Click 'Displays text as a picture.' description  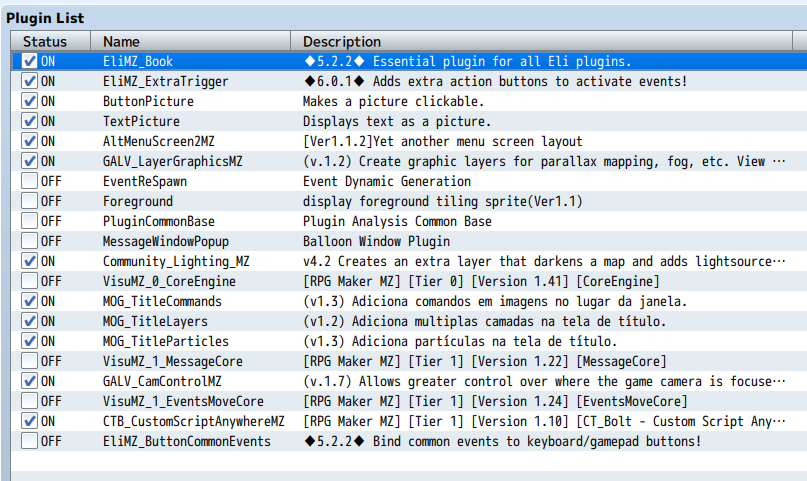point(397,122)
